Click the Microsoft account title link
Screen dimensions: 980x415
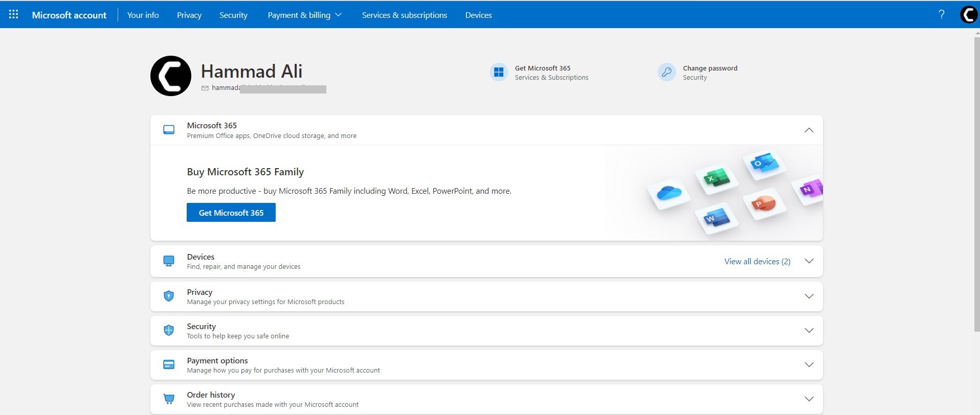click(69, 15)
